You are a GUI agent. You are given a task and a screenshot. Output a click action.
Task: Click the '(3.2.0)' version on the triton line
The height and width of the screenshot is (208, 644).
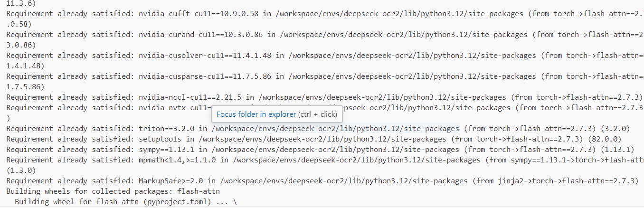[x=615, y=129]
